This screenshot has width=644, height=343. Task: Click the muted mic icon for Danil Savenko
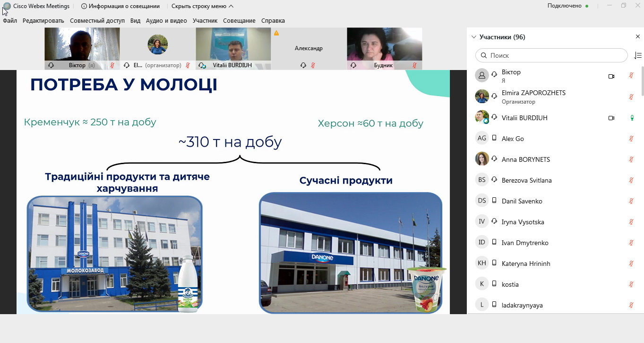(631, 201)
